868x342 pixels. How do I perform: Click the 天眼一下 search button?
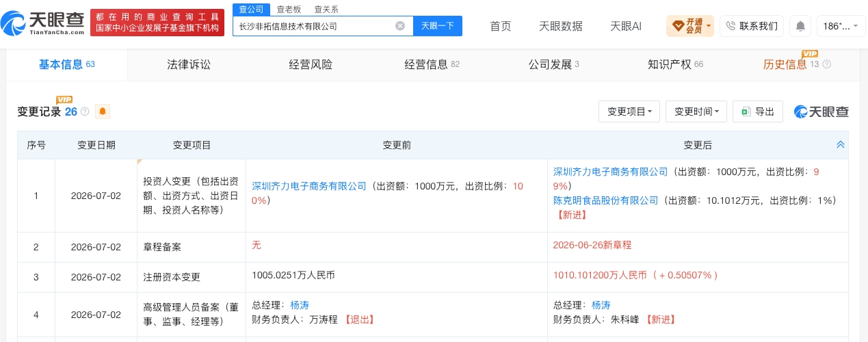pyautogui.click(x=438, y=26)
